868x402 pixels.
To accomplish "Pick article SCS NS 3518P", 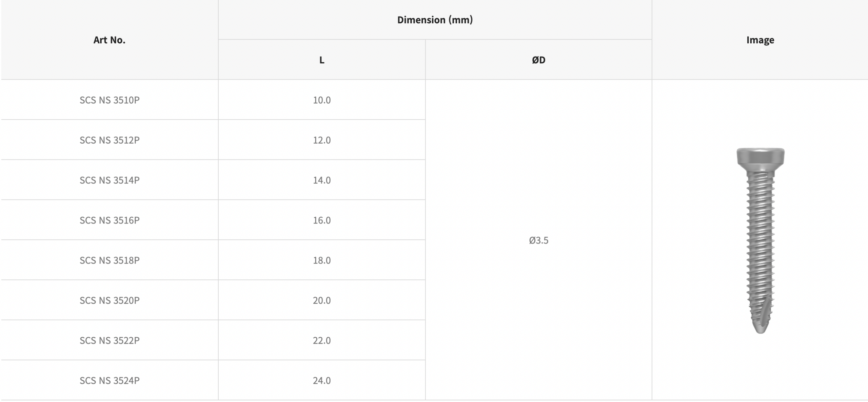I will click(110, 260).
